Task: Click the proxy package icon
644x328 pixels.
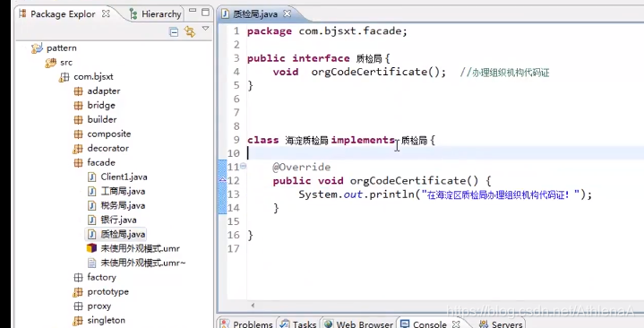Action: point(78,306)
